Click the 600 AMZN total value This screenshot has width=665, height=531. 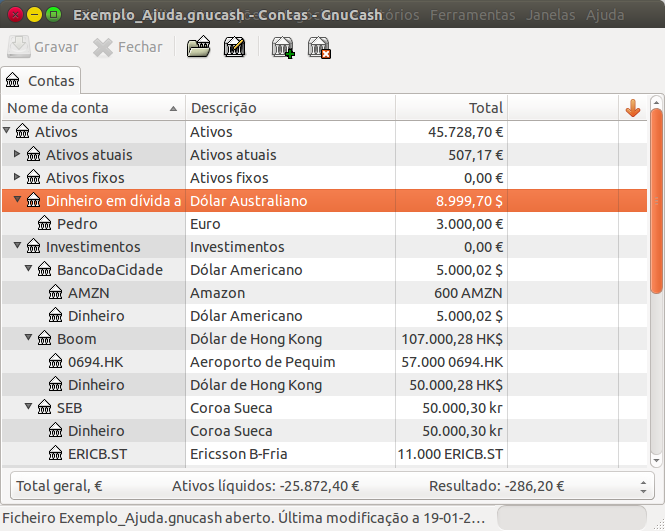tap(468, 293)
